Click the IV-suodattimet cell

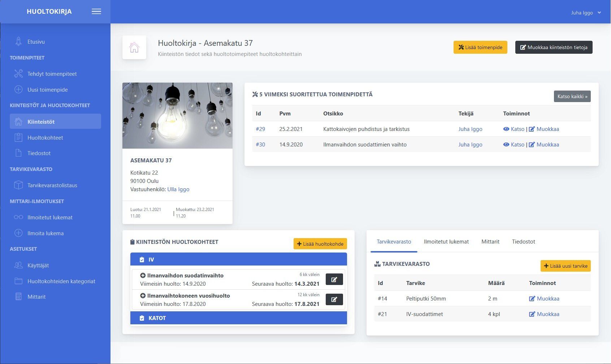tap(424, 314)
